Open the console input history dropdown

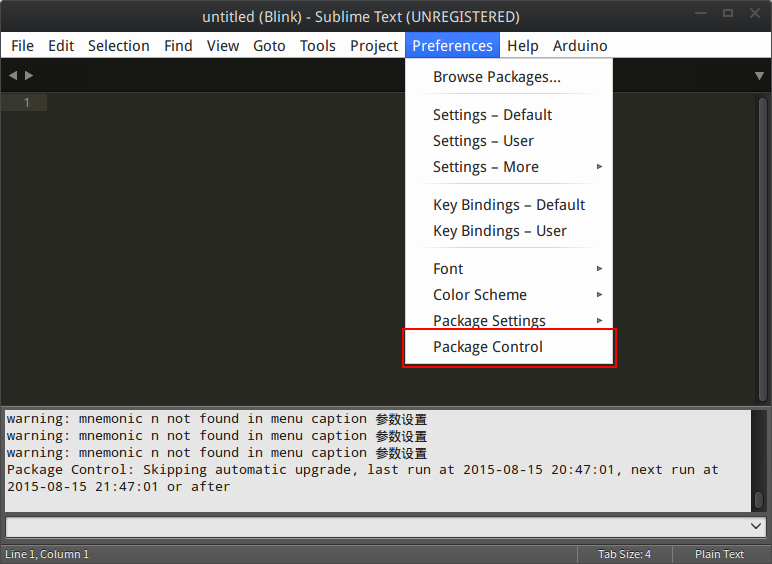(756, 526)
